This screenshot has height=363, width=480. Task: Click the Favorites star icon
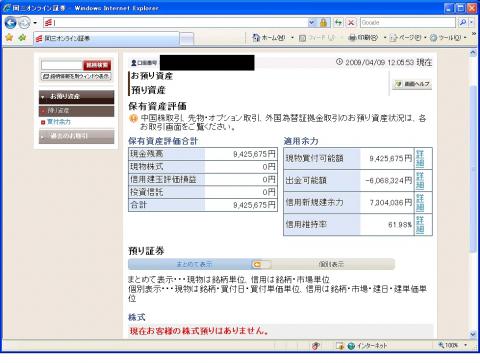(x=9, y=38)
